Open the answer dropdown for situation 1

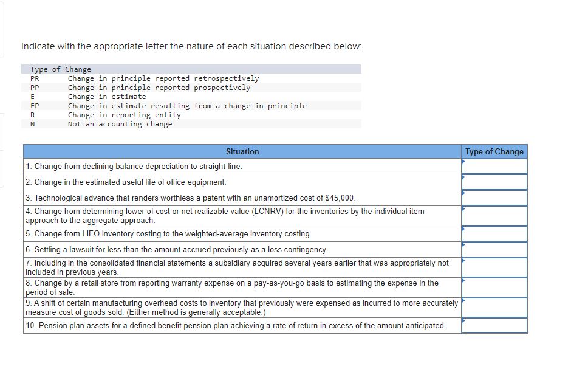tap(494, 166)
